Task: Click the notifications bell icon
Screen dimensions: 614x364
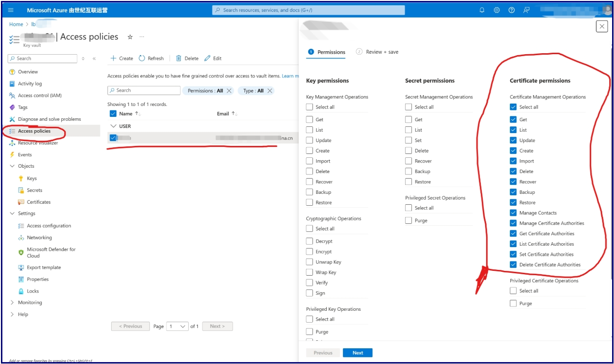Action: [482, 10]
